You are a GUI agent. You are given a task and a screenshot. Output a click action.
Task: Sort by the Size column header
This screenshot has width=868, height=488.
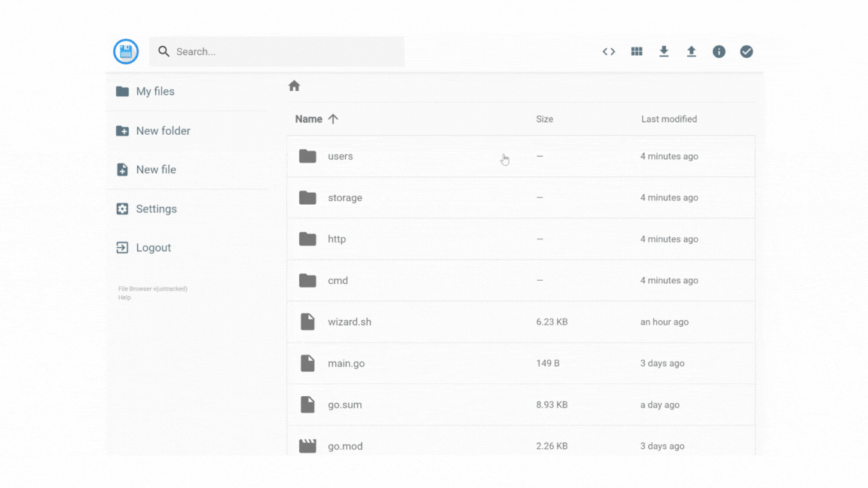[544, 119]
